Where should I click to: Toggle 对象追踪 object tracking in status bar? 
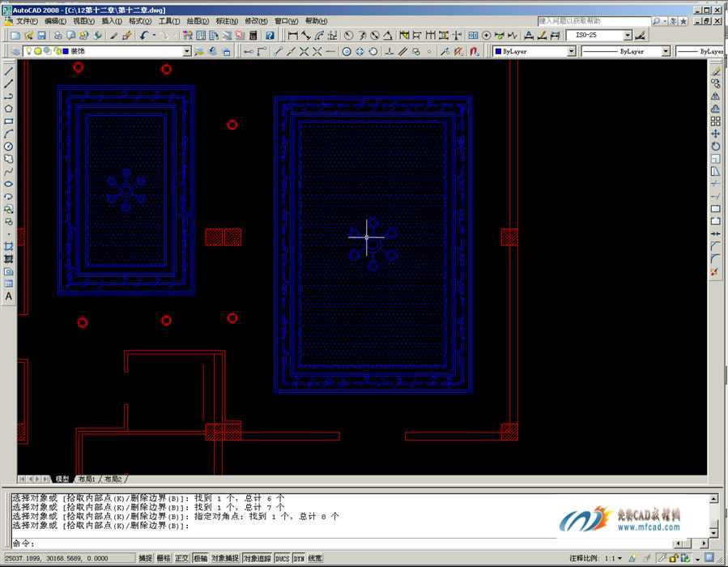[257, 558]
